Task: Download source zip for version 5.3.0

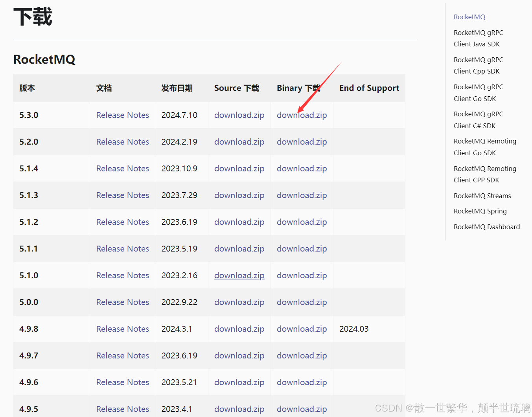Action: [239, 115]
